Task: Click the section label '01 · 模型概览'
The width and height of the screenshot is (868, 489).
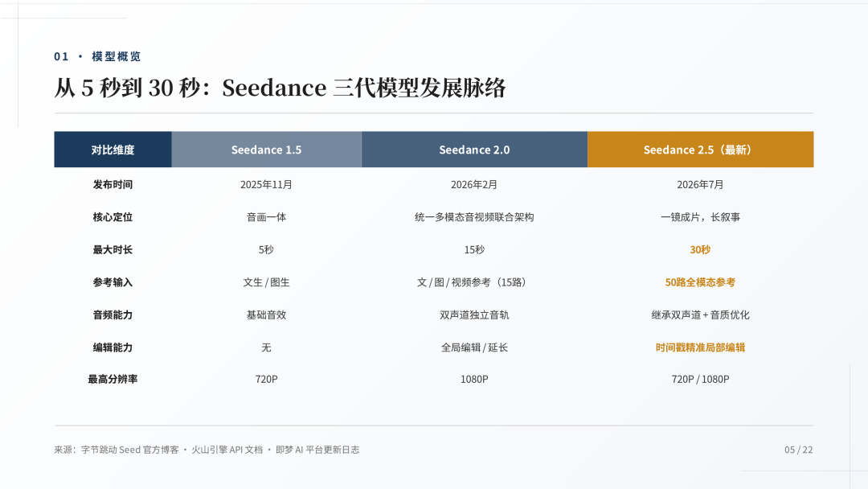Action: (x=97, y=56)
